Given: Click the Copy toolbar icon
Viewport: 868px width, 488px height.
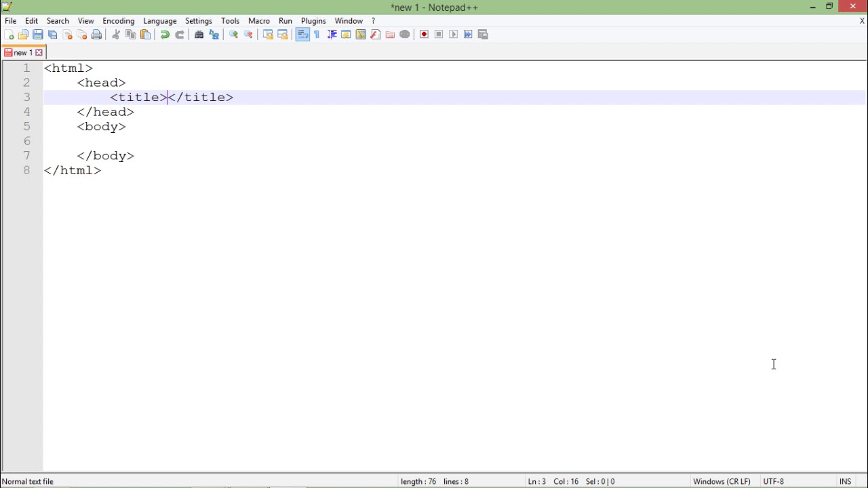Looking at the screenshot, I should coord(131,35).
